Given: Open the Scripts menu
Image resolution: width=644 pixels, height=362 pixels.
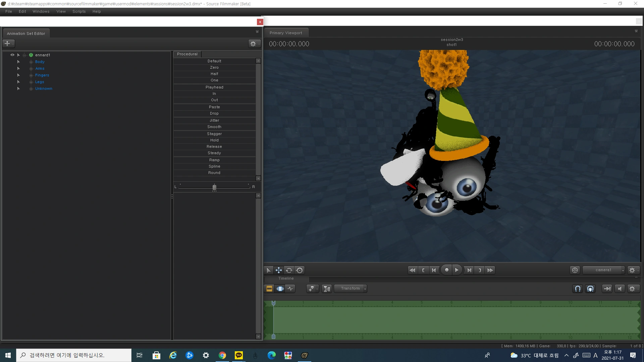Looking at the screenshot, I should (x=79, y=11).
